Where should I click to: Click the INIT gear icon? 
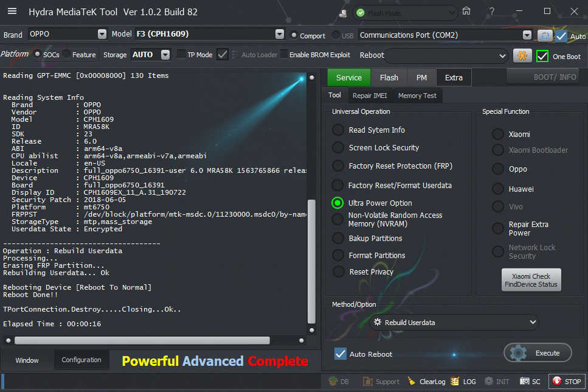(x=489, y=382)
